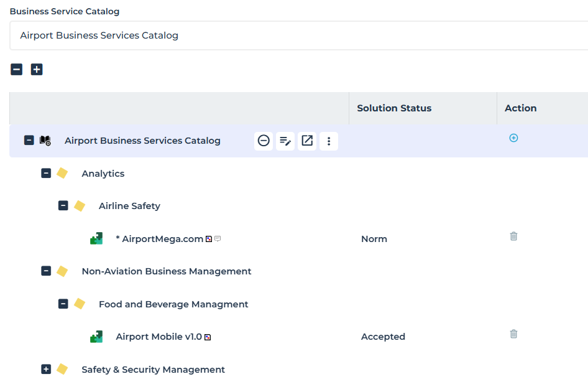This screenshot has height=392, width=588.
Task: Click the Solution Status column header
Action: tap(394, 108)
